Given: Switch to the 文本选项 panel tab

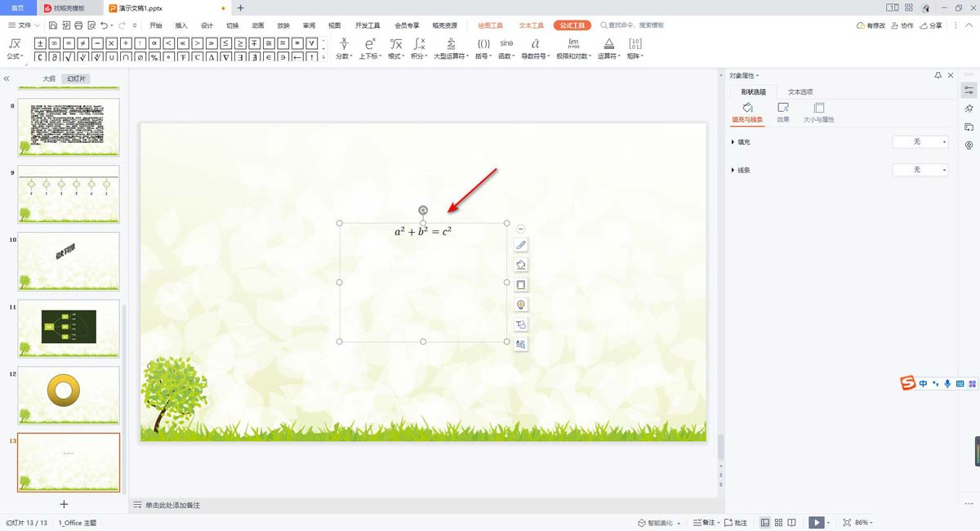Looking at the screenshot, I should [x=800, y=91].
